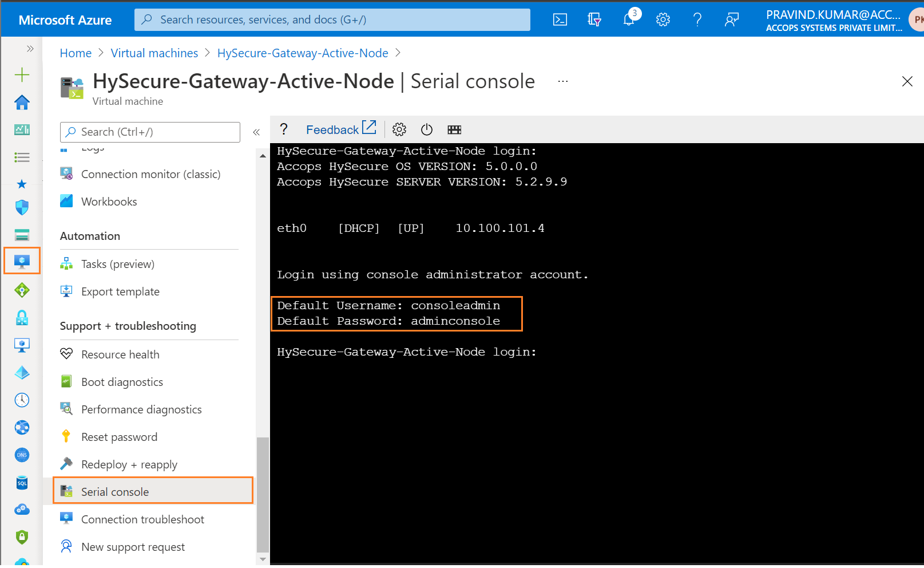This screenshot has height=568, width=924.
Task: Open SQL databases sidebar icon
Action: coord(22,483)
